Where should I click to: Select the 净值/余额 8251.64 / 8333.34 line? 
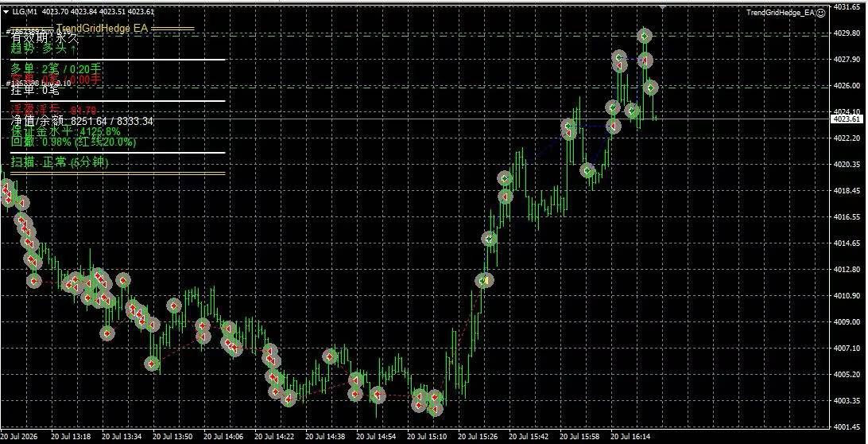[83, 121]
